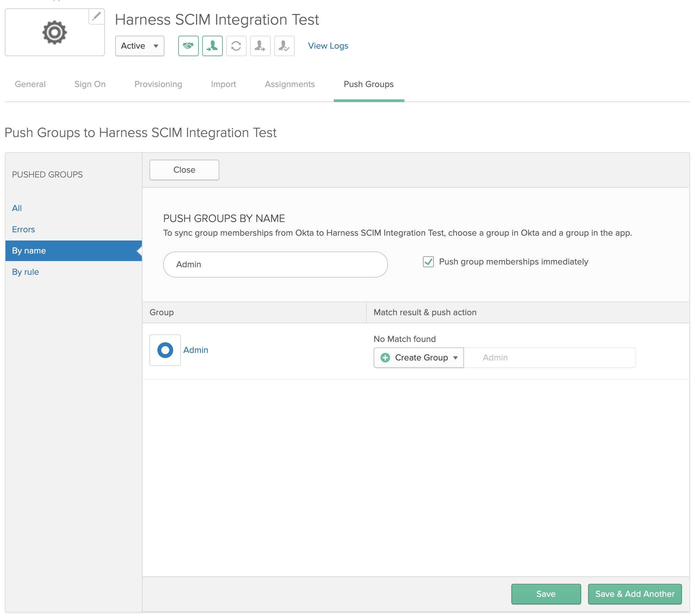This screenshot has height=616, width=695.
Task: Edit the app logo with pencil icon
Action: 97,16
